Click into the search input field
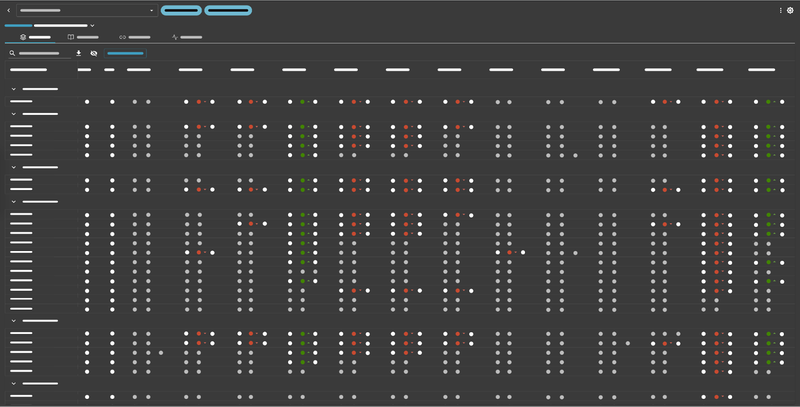 click(x=40, y=53)
